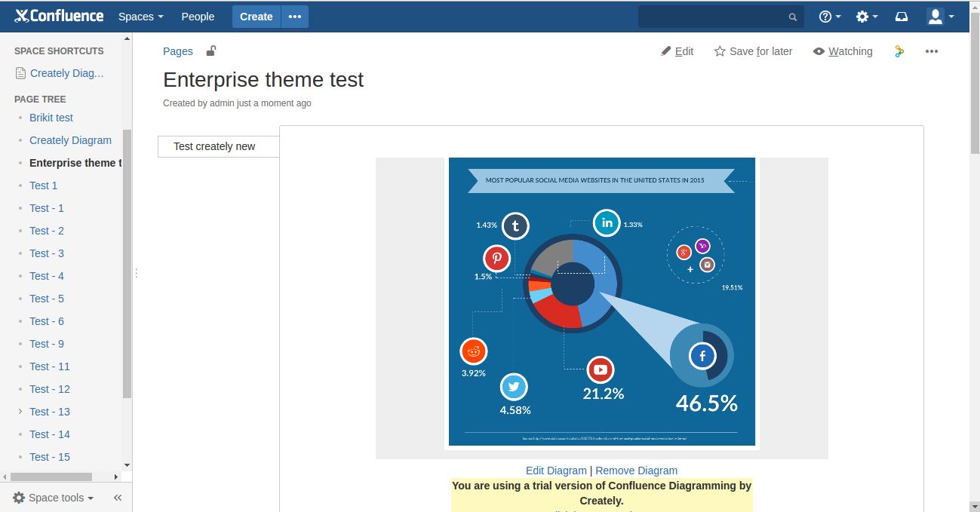The image size is (980, 512).
Task: Open the Test - 6 page
Action: tap(47, 321)
